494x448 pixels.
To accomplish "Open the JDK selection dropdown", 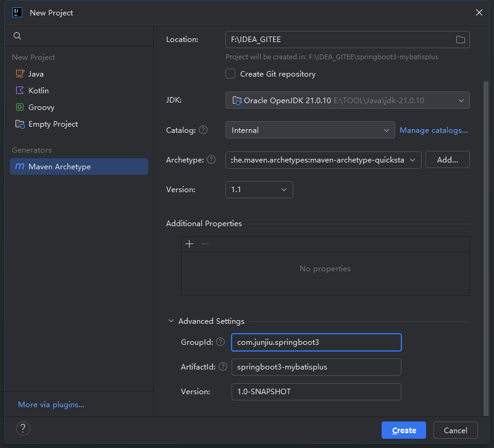I will 348,100.
